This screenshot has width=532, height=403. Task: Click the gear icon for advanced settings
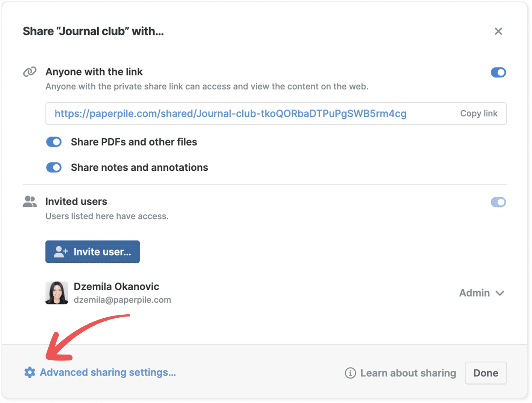(30, 372)
